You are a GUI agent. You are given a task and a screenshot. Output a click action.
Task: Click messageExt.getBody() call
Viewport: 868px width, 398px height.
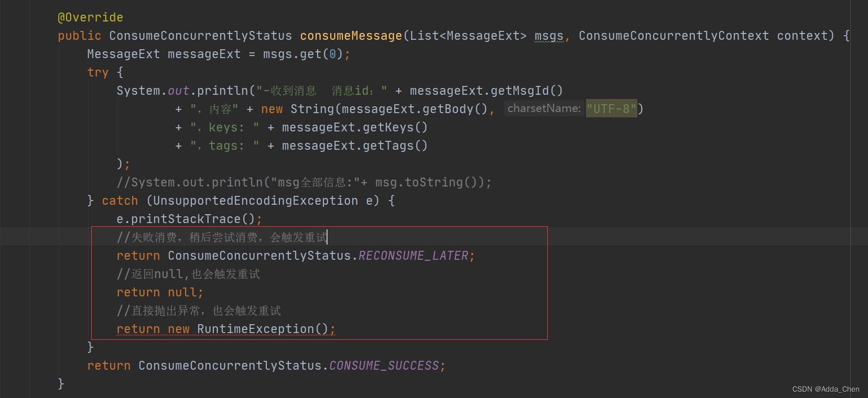click(415, 109)
